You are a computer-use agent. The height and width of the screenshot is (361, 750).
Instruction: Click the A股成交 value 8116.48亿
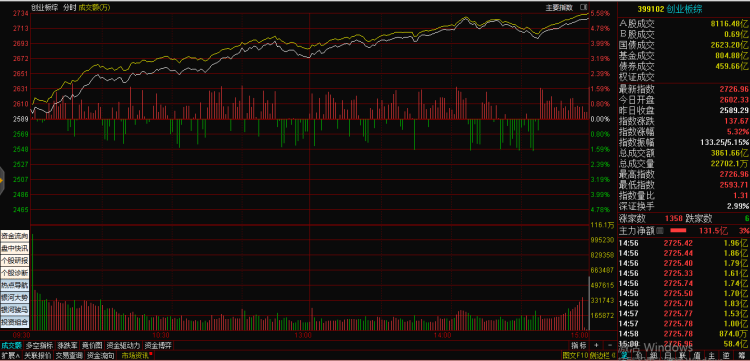point(729,23)
